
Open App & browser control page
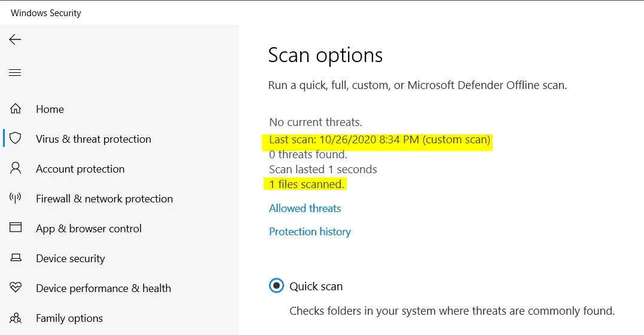click(x=88, y=229)
